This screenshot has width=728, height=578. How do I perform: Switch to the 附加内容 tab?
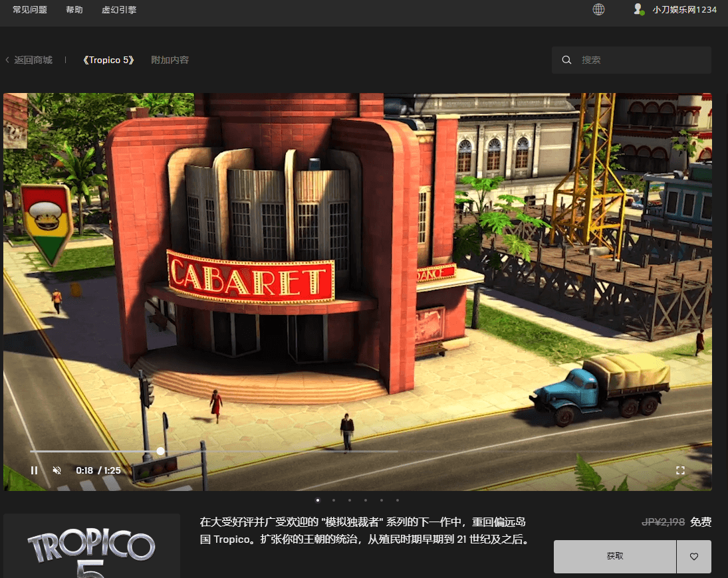[x=170, y=60]
